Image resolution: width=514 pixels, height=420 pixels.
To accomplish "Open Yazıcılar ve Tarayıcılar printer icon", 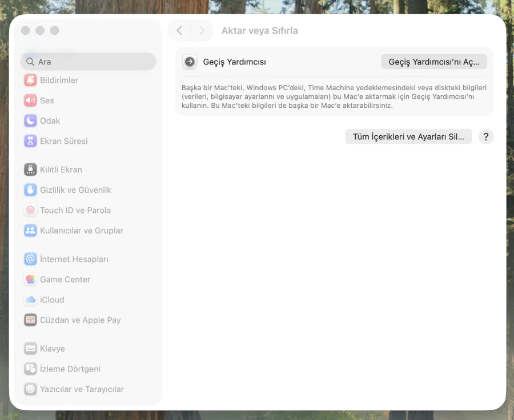I will click(30, 389).
